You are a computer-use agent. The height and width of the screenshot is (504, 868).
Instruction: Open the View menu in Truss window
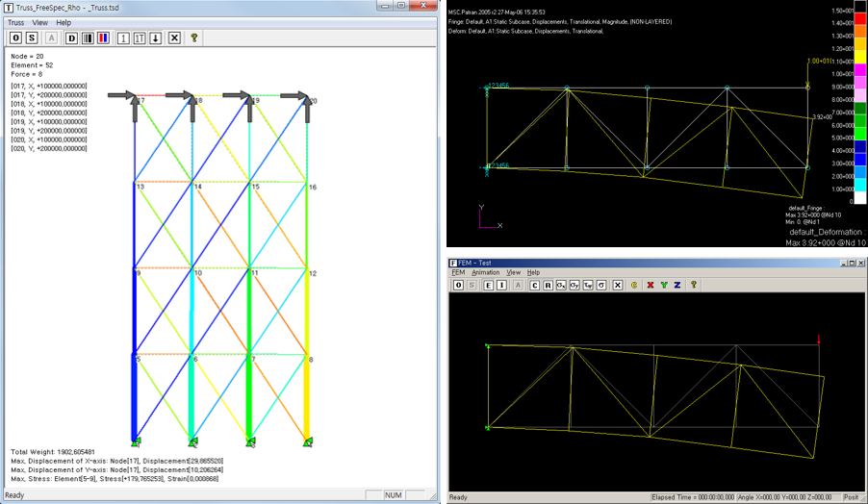[x=39, y=22]
